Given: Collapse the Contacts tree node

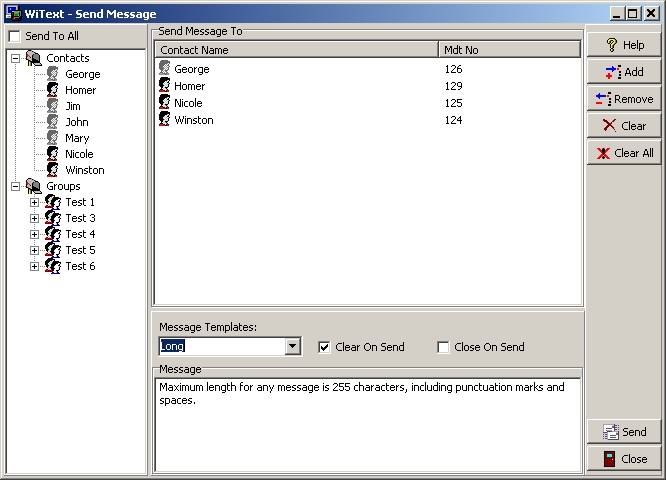Looking at the screenshot, I should click(x=15, y=58).
